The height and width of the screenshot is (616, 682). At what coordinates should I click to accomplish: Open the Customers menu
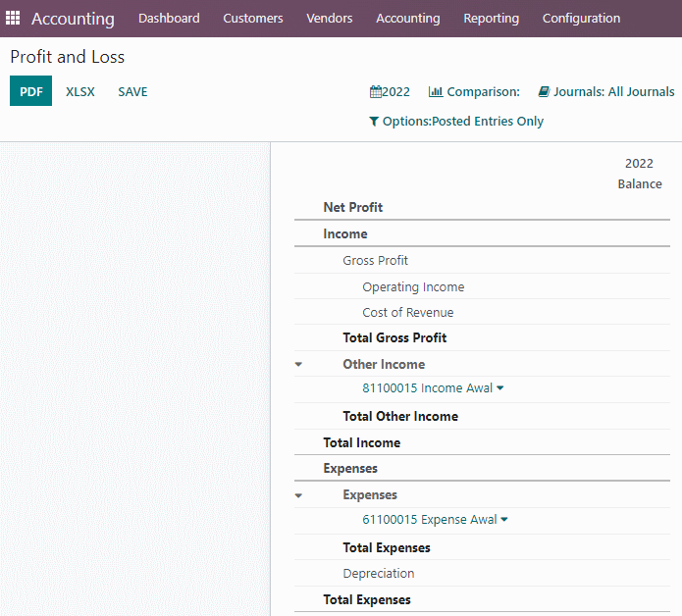(253, 19)
